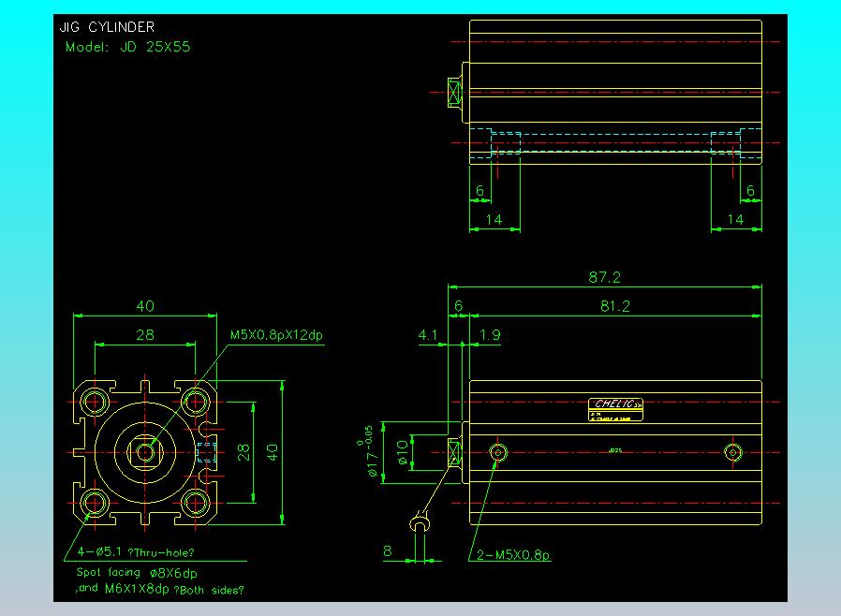Select the left M5 port hole on side view
This screenshot has width=841, height=616.
tap(498, 453)
